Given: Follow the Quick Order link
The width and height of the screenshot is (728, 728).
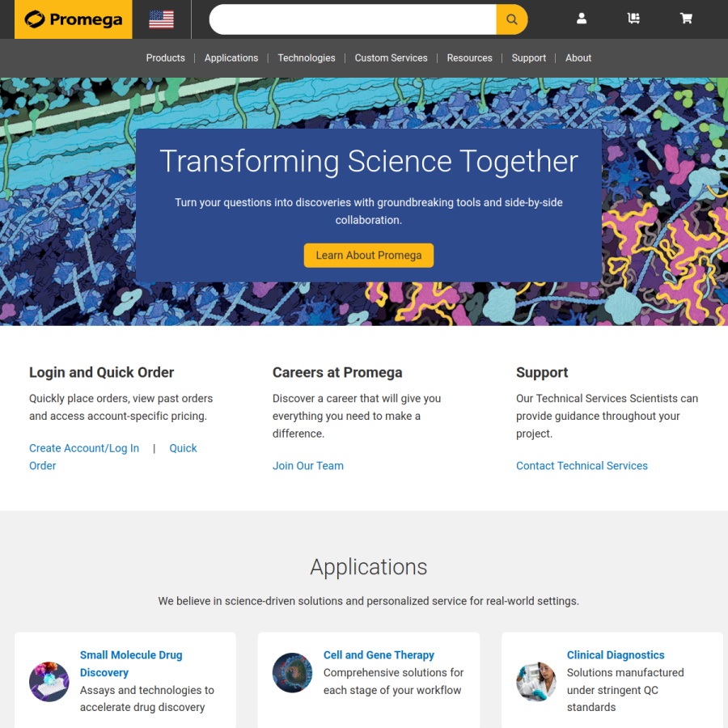Looking at the screenshot, I should (x=183, y=448).
